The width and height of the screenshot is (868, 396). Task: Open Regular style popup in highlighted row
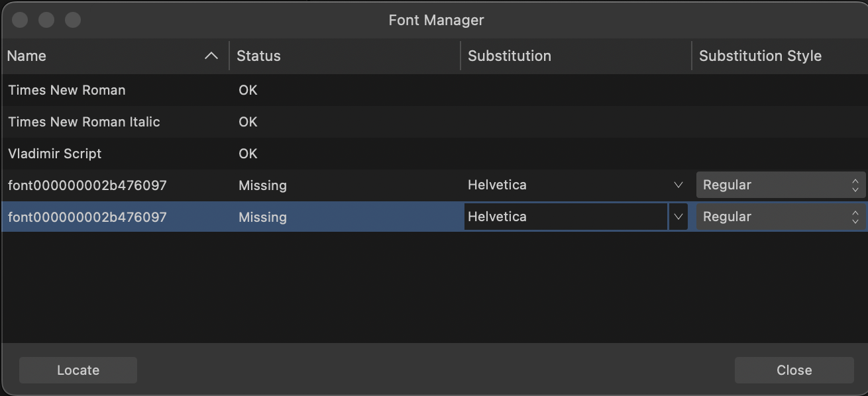(x=781, y=217)
